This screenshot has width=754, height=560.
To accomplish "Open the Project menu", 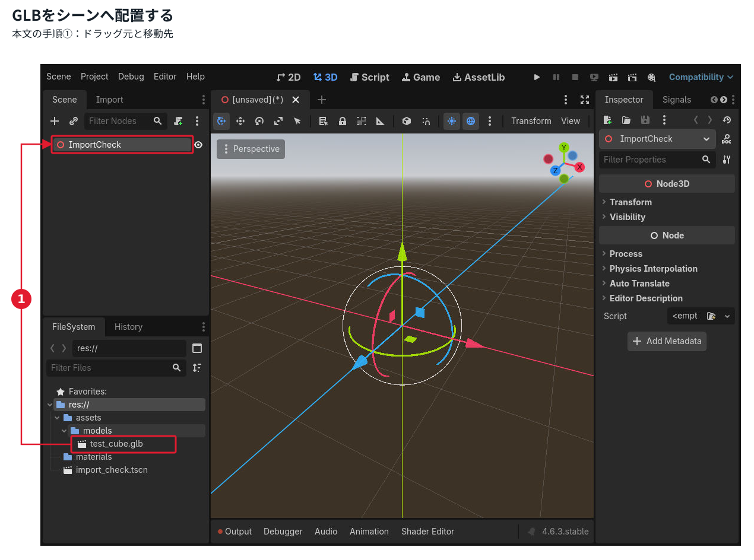I will click(x=94, y=77).
